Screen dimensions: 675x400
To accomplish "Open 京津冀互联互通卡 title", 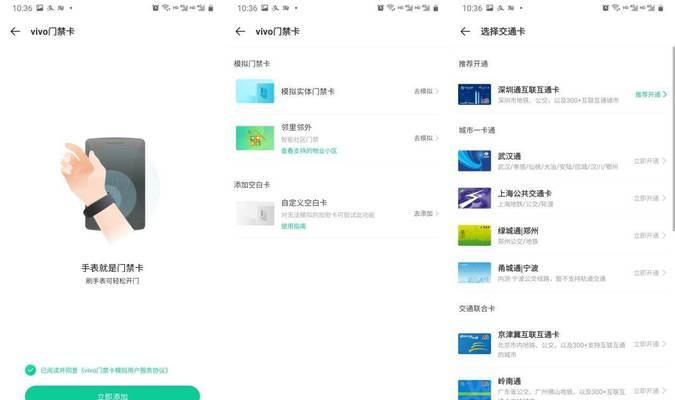I will [x=529, y=334].
